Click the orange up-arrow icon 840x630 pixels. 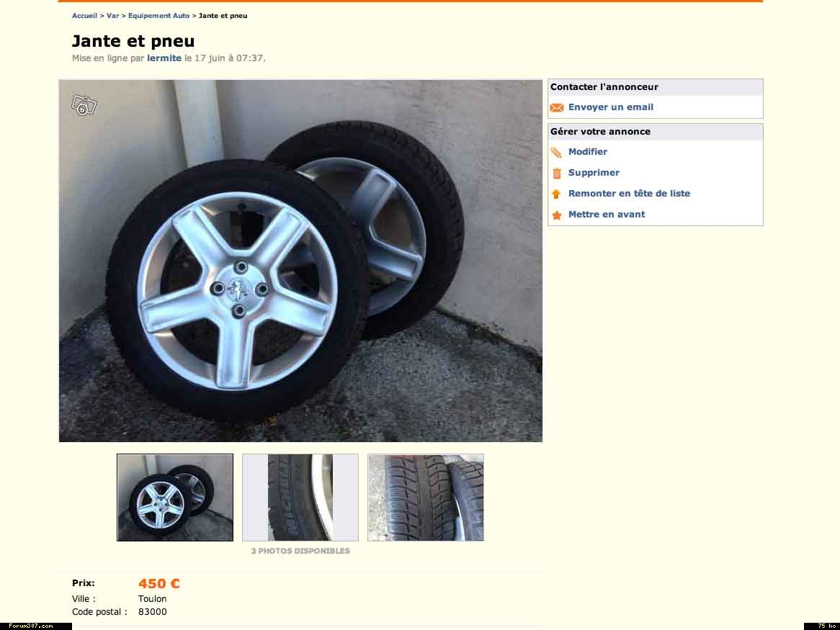tap(556, 194)
